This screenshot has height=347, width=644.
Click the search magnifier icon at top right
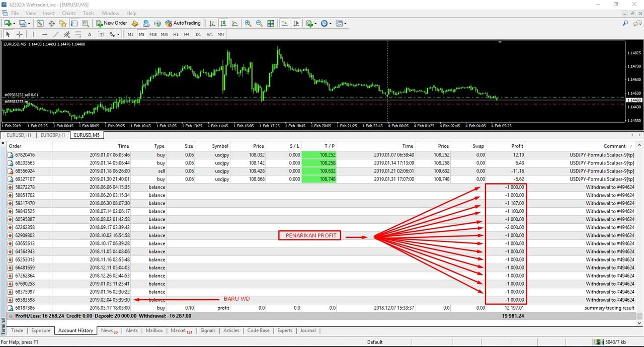(x=625, y=23)
